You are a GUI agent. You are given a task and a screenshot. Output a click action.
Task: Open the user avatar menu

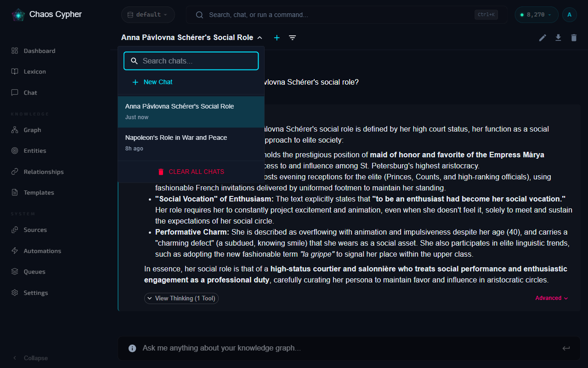570,15
